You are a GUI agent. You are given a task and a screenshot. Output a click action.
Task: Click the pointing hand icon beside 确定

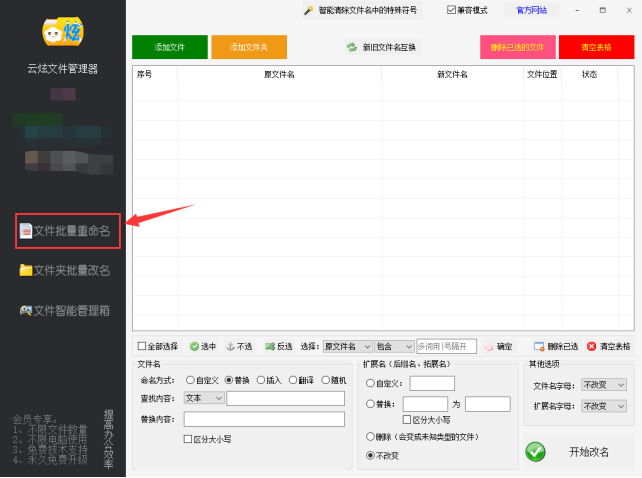[488, 347]
